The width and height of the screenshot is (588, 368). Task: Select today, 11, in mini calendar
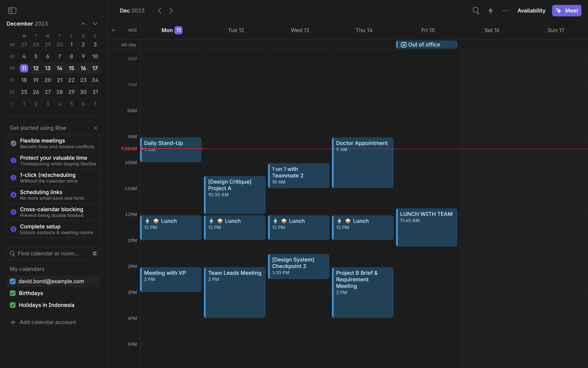[x=24, y=68]
